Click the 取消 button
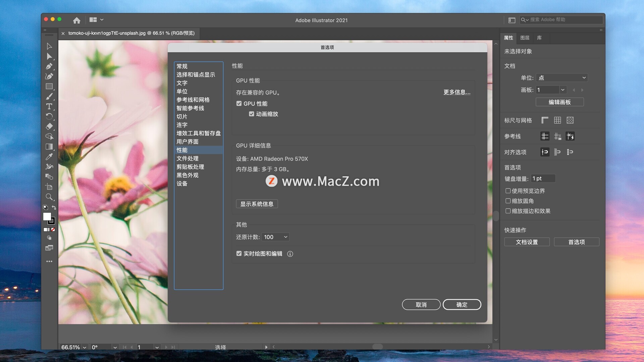 [421, 305]
